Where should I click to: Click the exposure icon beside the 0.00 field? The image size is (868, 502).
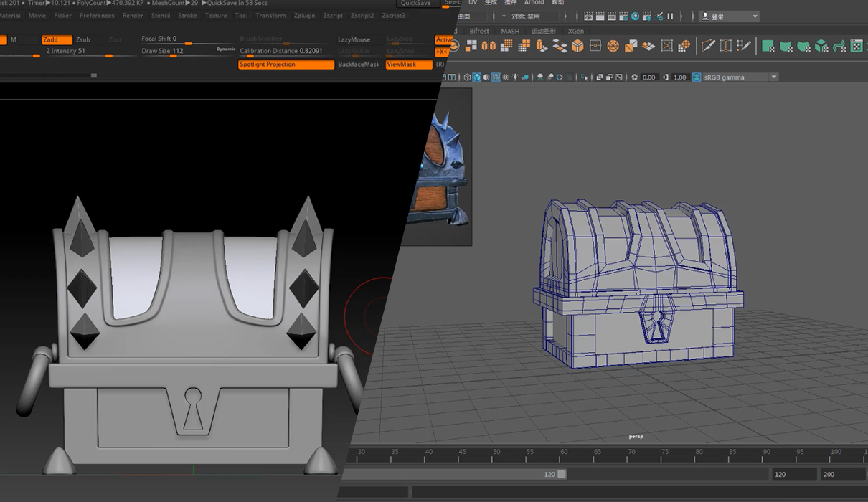[634, 77]
